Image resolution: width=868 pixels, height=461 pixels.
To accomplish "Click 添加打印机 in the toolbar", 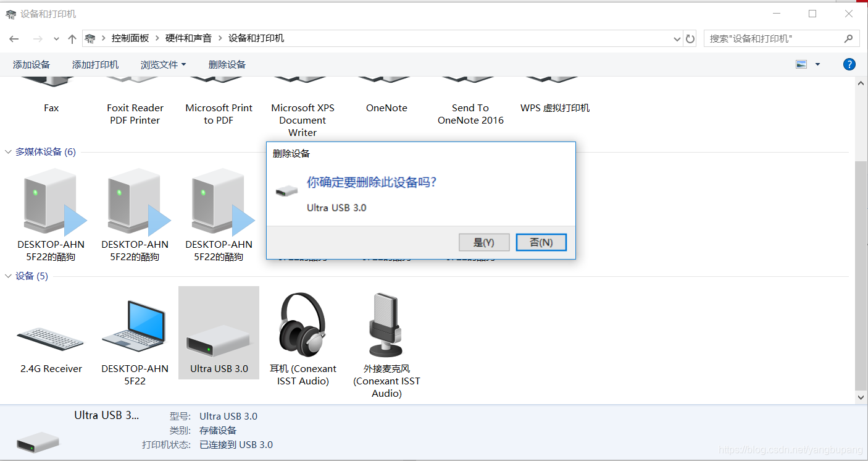I will (x=95, y=64).
